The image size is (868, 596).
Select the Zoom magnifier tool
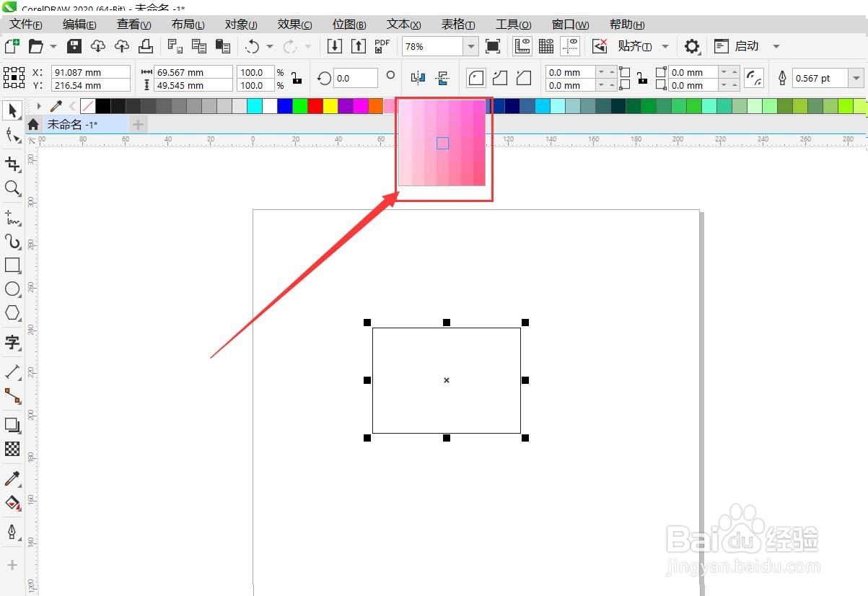(x=12, y=188)
